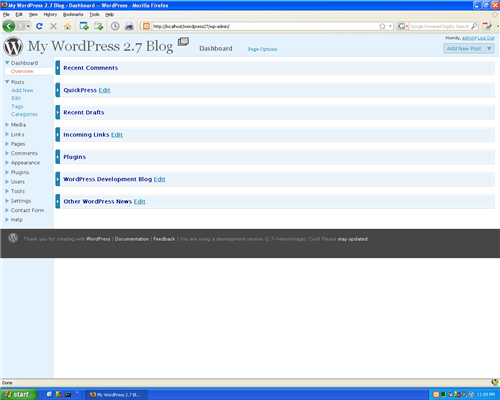
Task: Open the back/forward history dropdown arrow
Action: tap(28, 26)
